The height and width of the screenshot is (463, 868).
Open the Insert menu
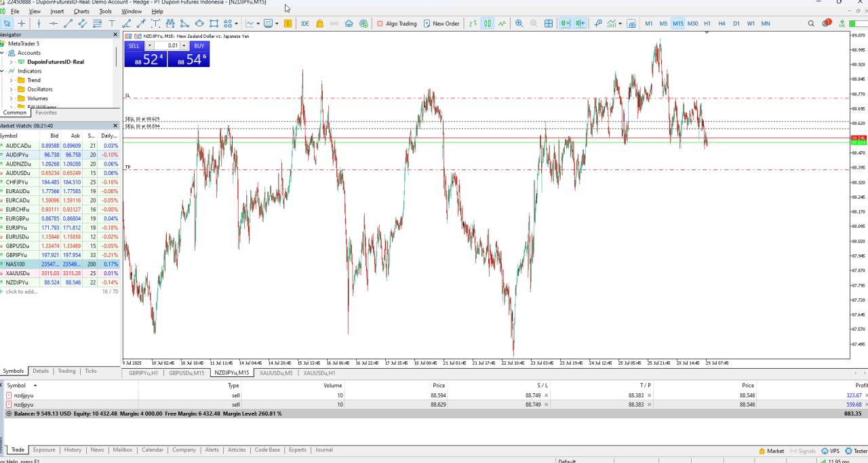(x=57, y=12)
